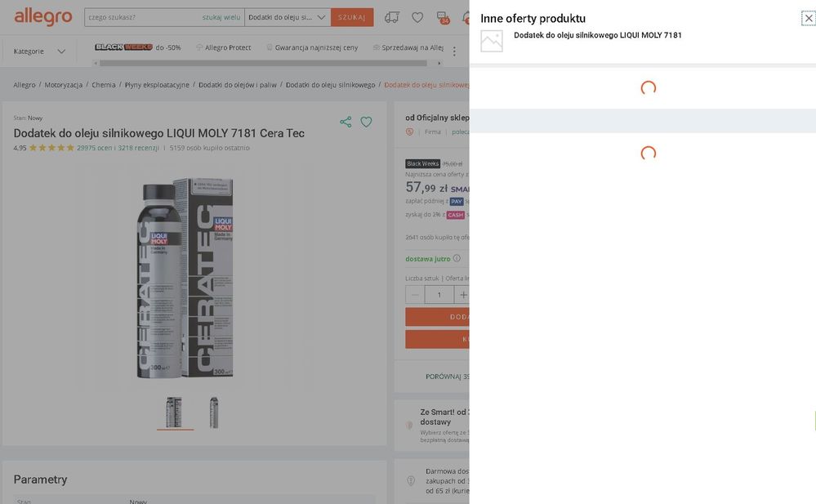Increase quantity with the plus button
Screen dimensions: 816x504
462,295
